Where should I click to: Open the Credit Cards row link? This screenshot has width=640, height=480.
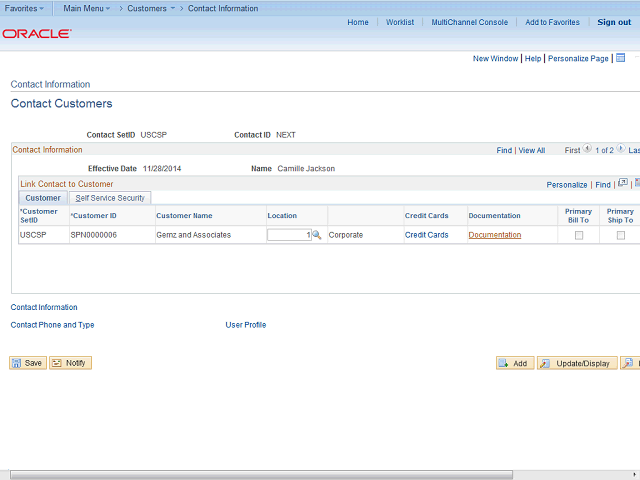427,235
